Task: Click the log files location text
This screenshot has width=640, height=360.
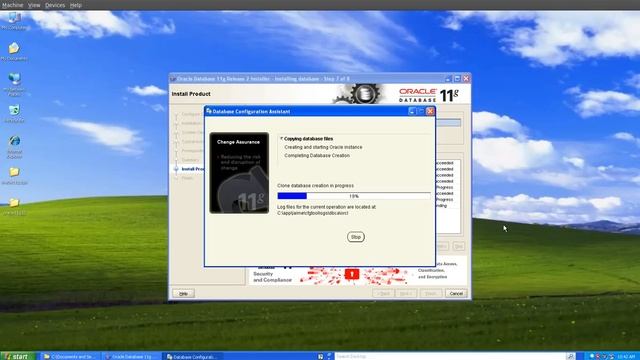Action: click(x=327, y=210)
